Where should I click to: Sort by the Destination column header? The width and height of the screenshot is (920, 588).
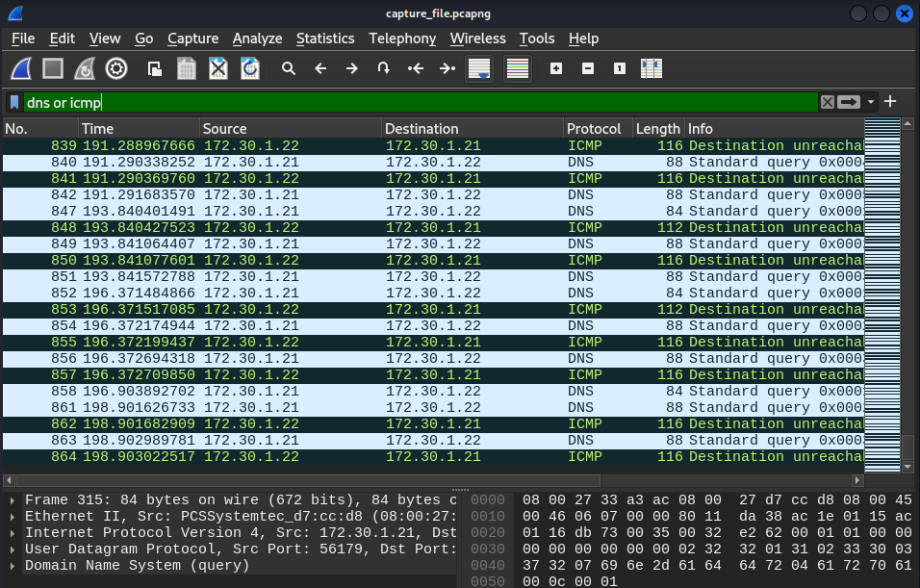pos(473,129)
